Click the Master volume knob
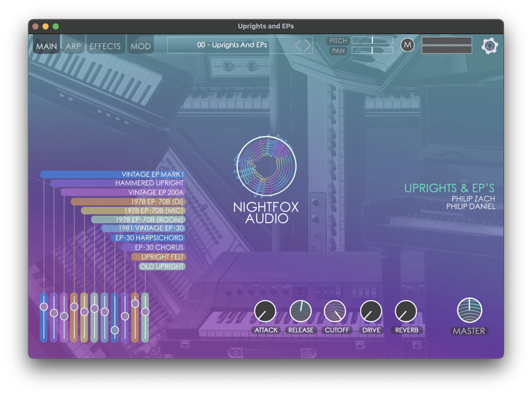 tap(469, 310)
